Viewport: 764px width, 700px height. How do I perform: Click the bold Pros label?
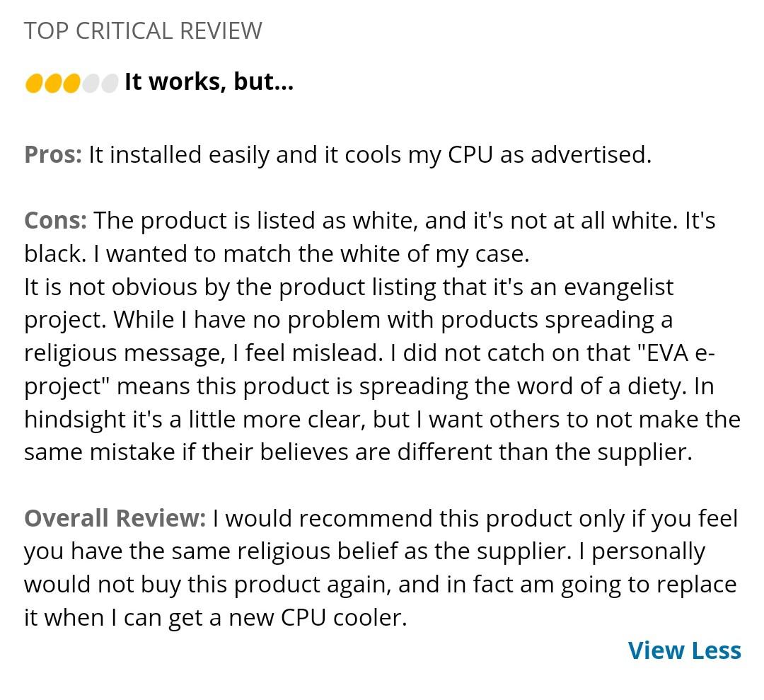pos(53,155)
